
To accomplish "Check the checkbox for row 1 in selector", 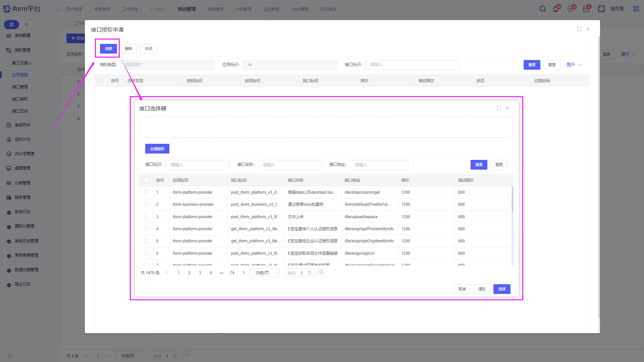I will click(x=146, y=192).
